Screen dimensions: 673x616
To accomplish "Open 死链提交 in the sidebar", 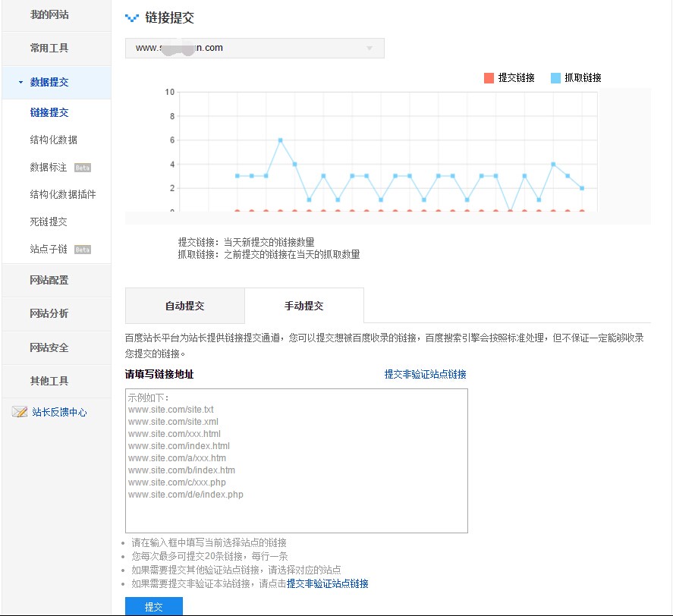I will tap(49, 222).
